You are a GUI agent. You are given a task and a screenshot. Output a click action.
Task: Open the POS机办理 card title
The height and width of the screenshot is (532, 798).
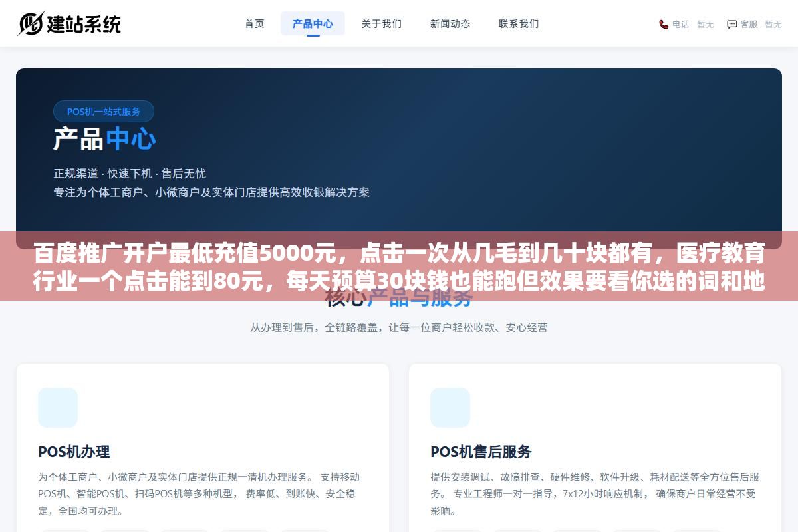[x=74, y=452]
